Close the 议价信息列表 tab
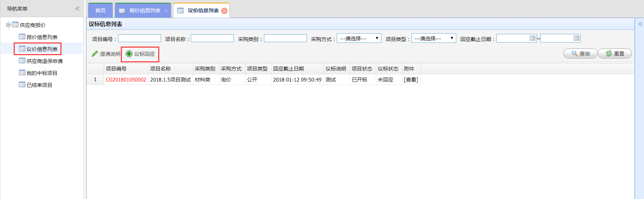The width and height of the screenshot is (644, 199). [225, 11]
